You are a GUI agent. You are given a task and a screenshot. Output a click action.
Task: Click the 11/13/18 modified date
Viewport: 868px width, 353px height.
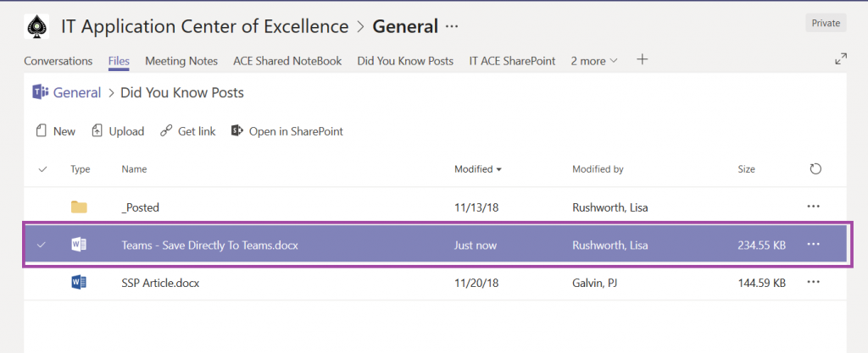point(476,207)
